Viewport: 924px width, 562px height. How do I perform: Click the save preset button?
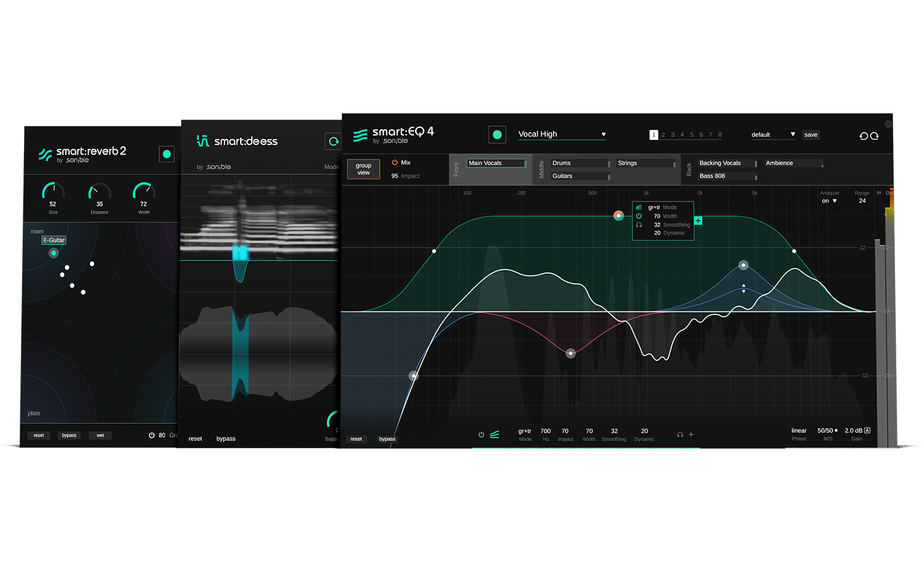(x=811, y=135)
